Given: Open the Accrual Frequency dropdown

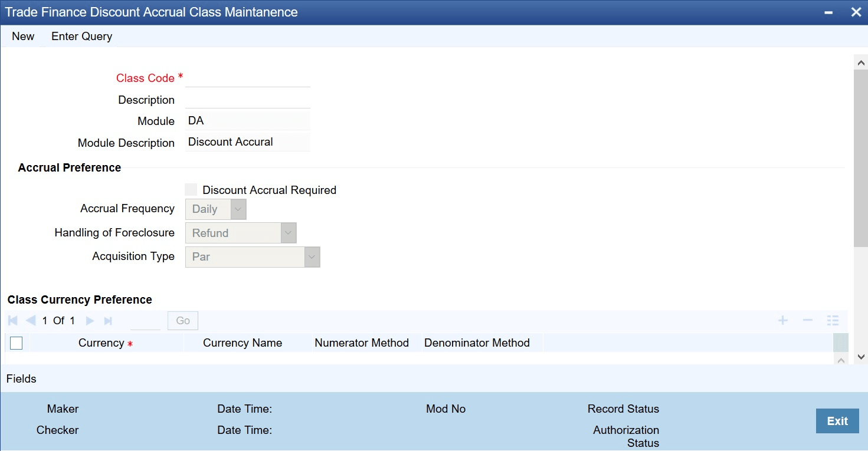Looking at the screenshot, I should (215, 209).
